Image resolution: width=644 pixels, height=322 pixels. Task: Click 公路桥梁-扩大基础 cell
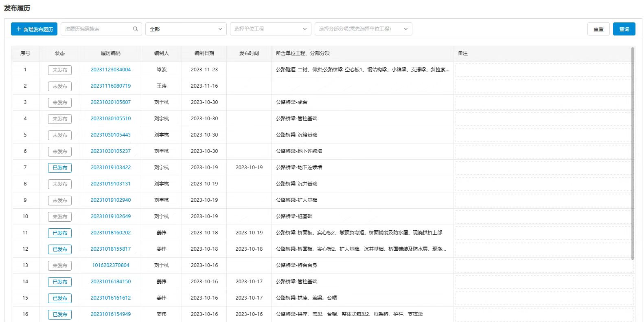[x=296, y=200]
